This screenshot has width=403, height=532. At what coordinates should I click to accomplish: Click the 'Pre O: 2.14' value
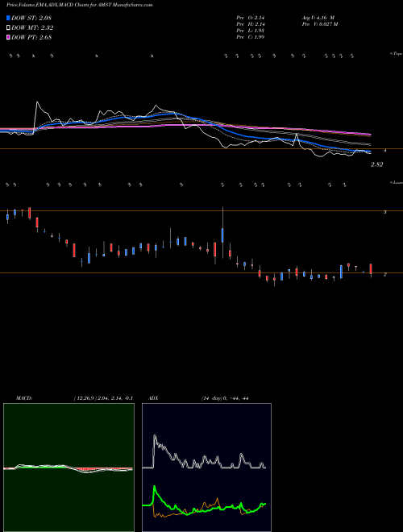(251, 18)
